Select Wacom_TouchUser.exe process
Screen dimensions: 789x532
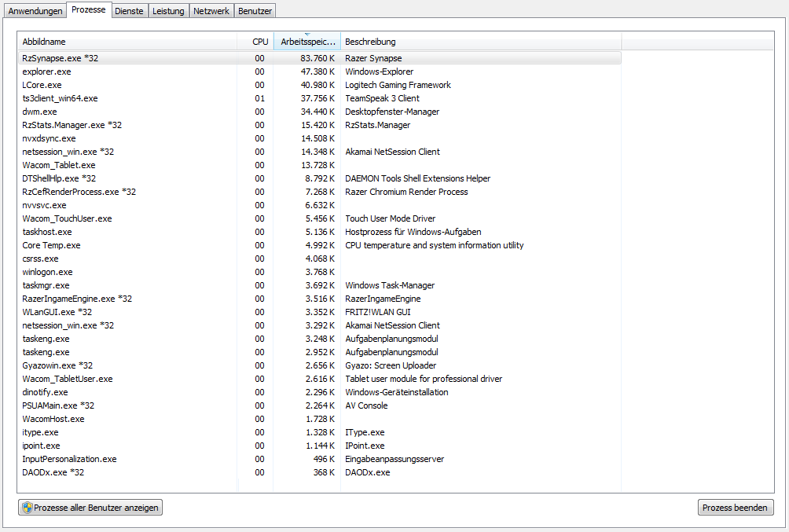pyautogui.click(x=320, y=218)
